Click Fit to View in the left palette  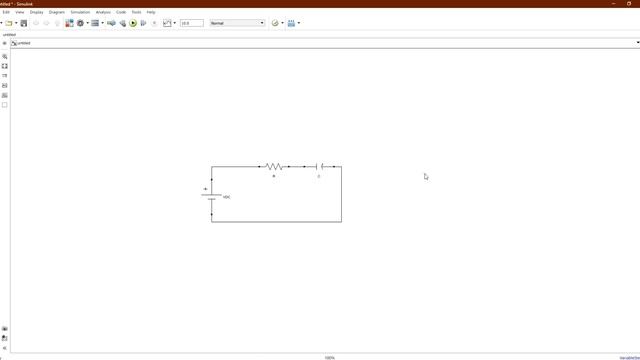click(x=4, y=66)
